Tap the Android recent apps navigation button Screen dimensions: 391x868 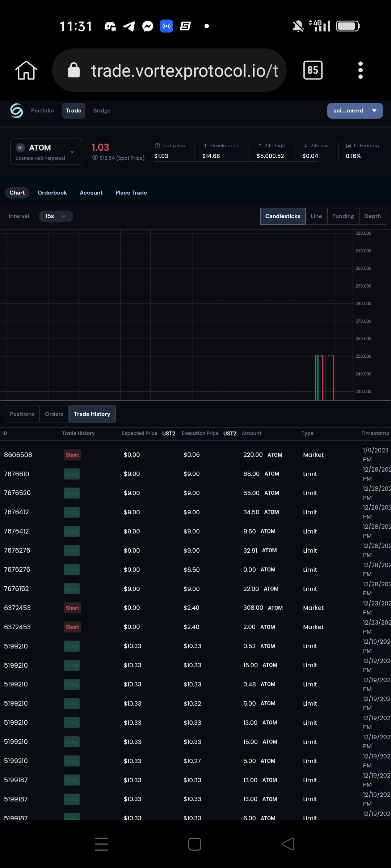click(x=101, y=844)
